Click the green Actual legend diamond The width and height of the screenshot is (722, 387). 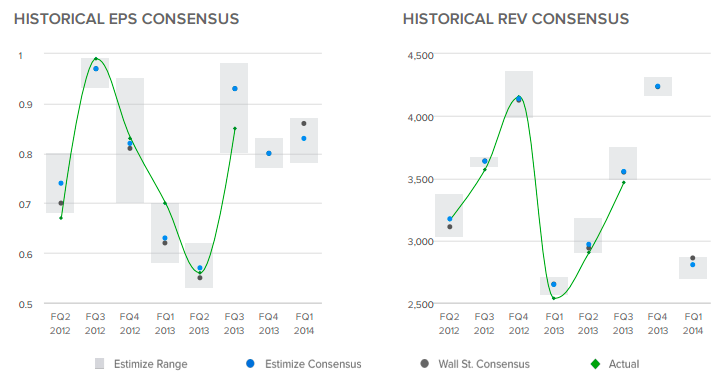[595, 364]
